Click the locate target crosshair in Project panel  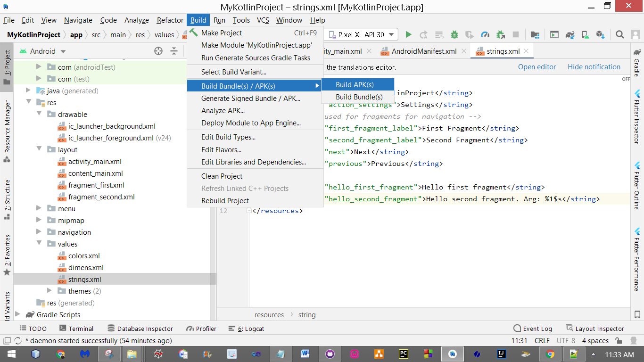[158, 51]
